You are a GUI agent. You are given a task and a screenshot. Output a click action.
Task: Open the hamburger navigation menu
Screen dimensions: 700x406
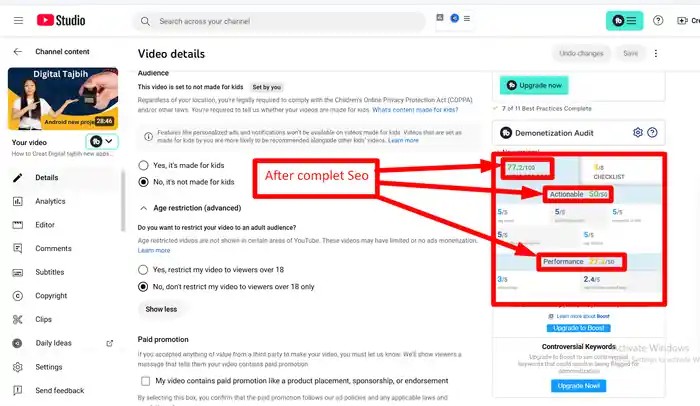18,21
